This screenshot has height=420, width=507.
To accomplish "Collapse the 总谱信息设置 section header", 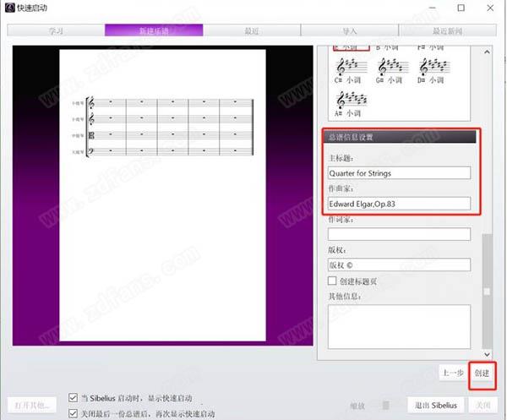I will (x=400, y=137).
